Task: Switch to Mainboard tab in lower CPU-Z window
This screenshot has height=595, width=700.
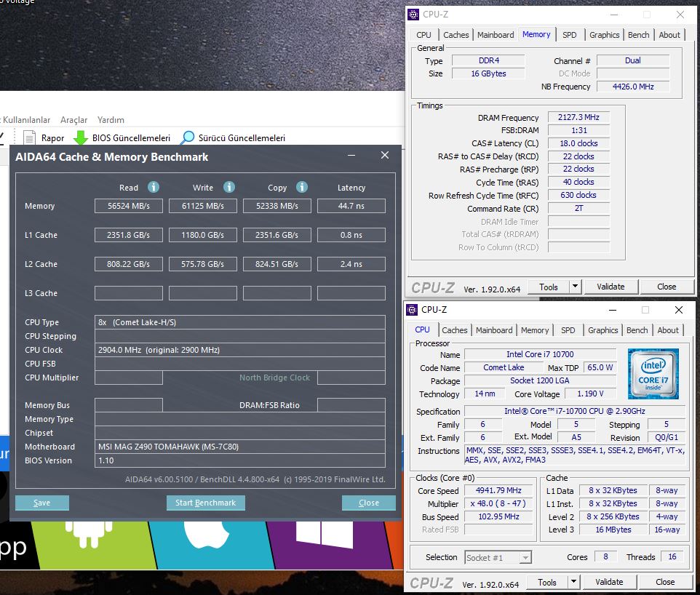Action: [x=494, y=330]
